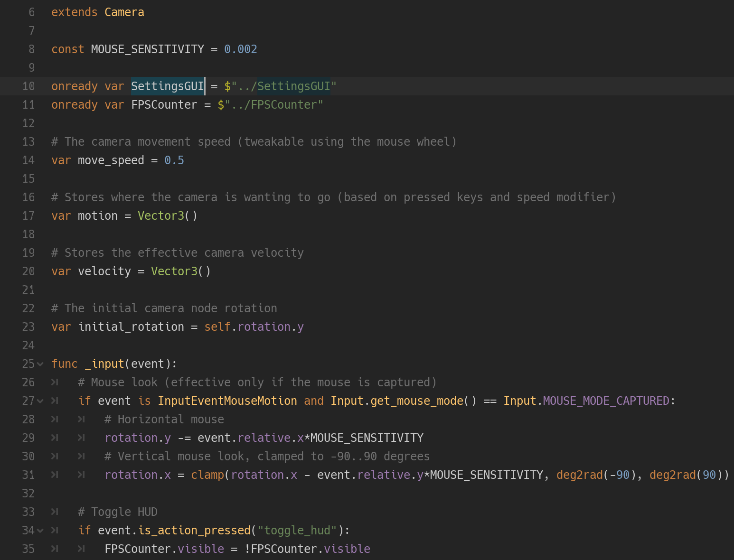Screen dimensions: 734x560
Task: Click the "../SettingsGUI" node path string
Action: [x=284, y=86]
